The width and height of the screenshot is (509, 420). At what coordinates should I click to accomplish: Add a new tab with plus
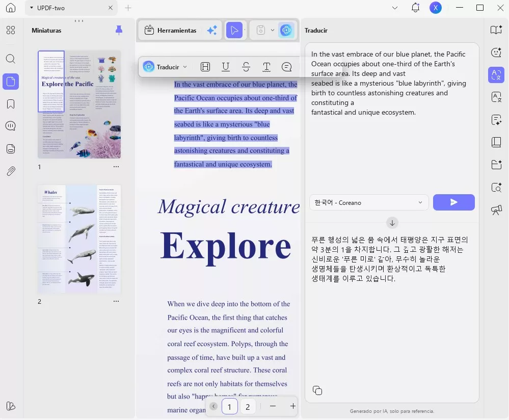128,8
